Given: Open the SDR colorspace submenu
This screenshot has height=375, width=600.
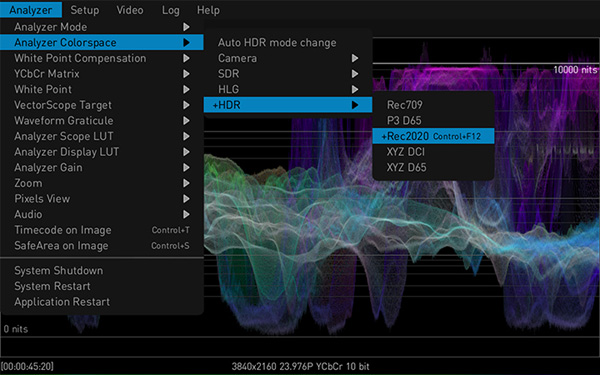Looking at the screenshot, I should pos(288,74).
